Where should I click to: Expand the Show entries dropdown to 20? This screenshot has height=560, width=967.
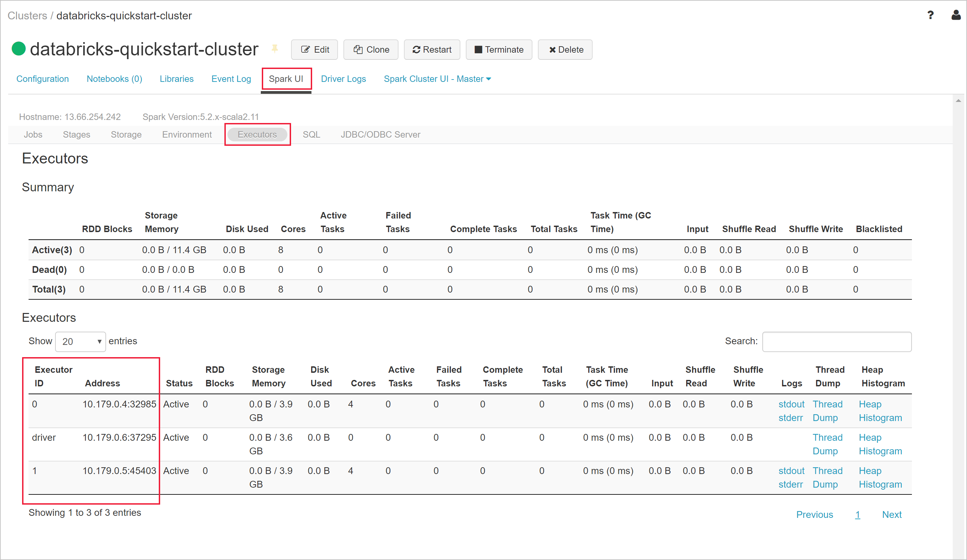pyautogui.click(x=80, y=341)
